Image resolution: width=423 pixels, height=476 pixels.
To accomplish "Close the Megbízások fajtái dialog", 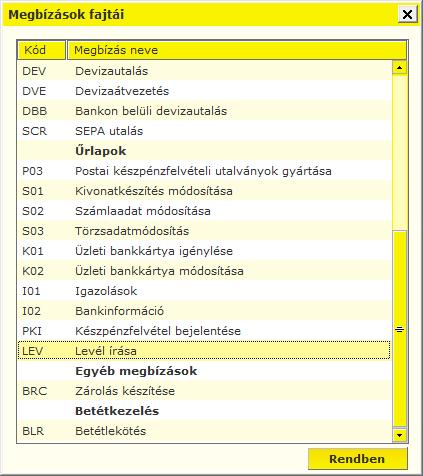I will click(407, 15).
